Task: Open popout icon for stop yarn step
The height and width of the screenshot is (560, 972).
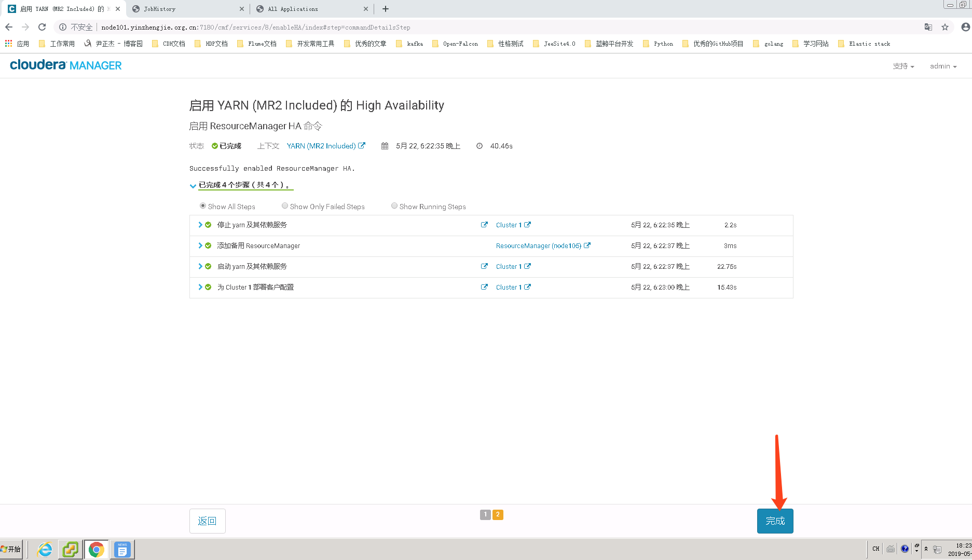Action: 484,225
